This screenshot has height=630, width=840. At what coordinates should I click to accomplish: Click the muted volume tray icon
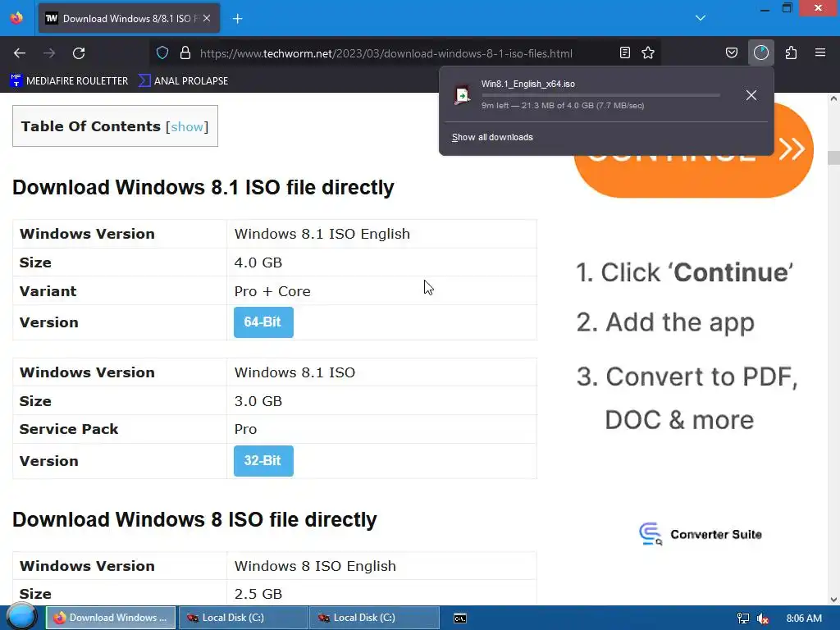pos(763,619)
